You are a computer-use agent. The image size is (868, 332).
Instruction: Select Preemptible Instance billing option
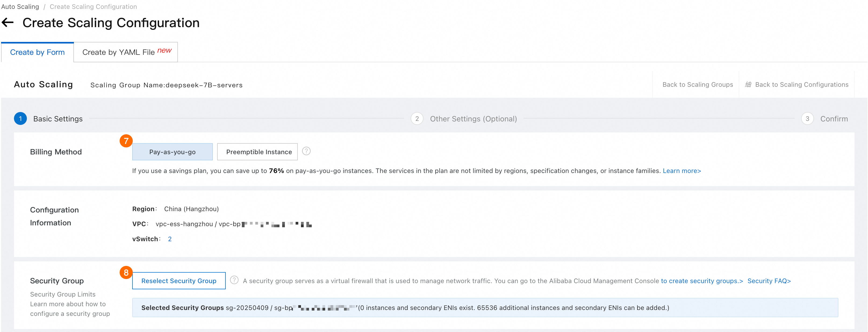tap(257, 152)
